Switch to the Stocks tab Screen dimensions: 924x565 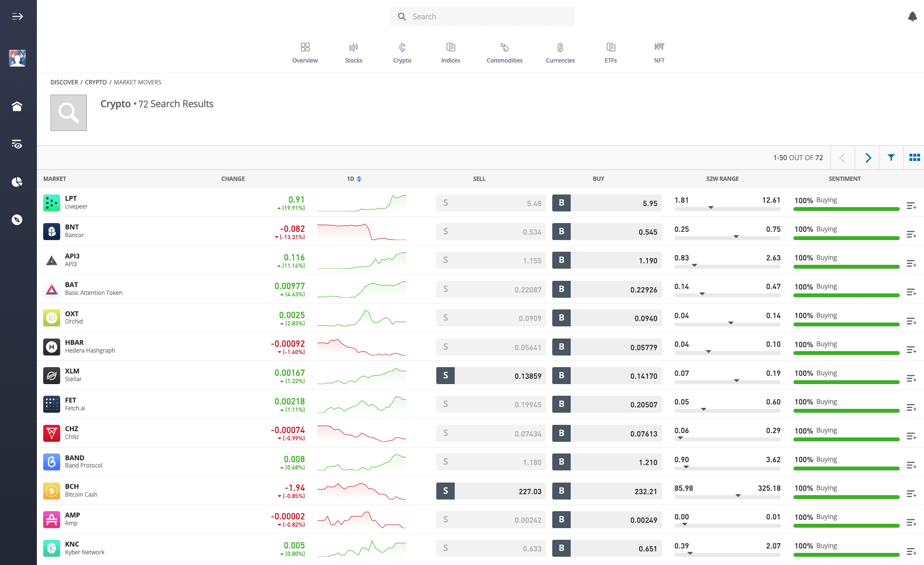tap(354, 53)
